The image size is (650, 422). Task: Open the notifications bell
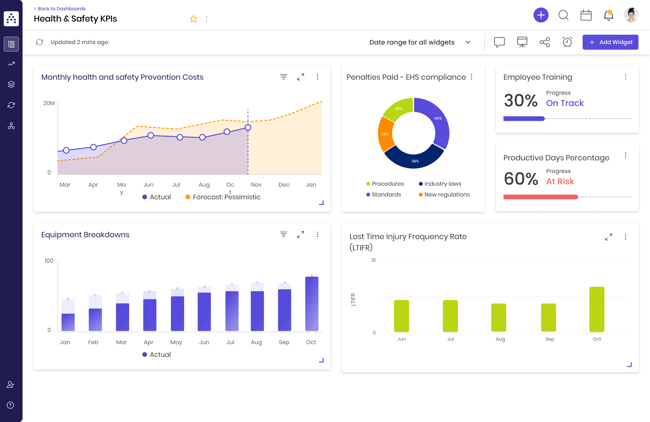pos(608,15)
